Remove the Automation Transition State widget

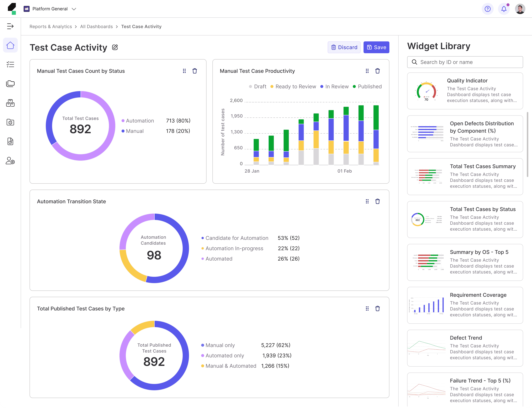377,201
